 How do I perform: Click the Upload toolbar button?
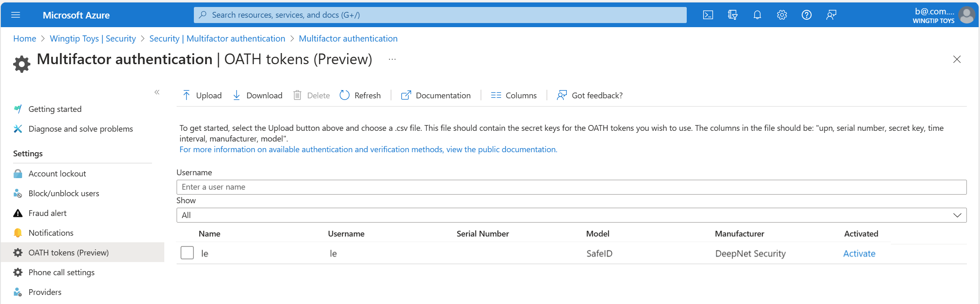202,95
